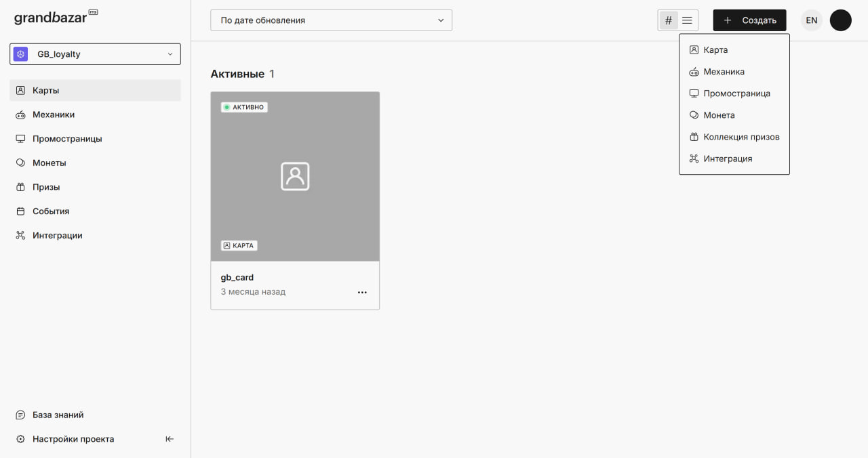868x458 pixels.
Task: Open the gb_card thumbnail
Action: pyautogui.click(x=295, y=177)
